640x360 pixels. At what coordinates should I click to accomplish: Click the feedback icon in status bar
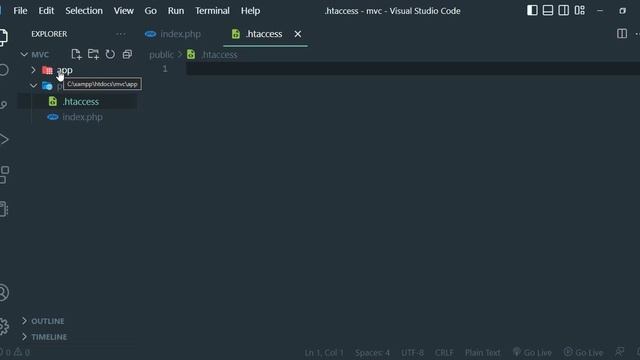[620, 351]
